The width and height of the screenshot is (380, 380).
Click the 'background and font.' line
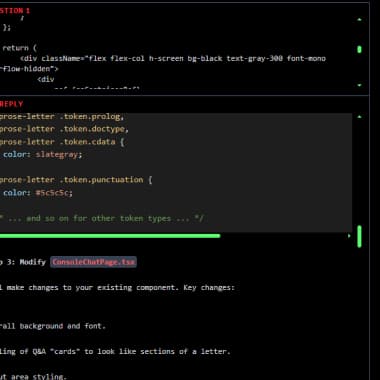(53, 326)
